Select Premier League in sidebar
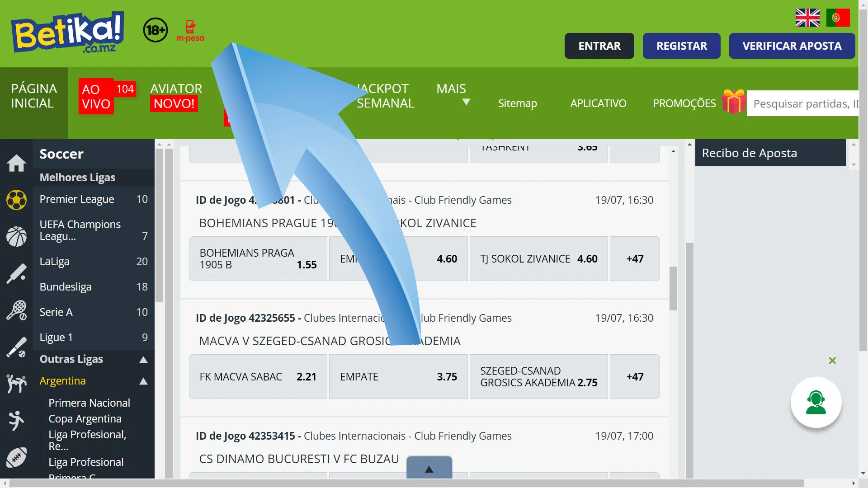This screenshot has width=868, height=488. point(94,199)
